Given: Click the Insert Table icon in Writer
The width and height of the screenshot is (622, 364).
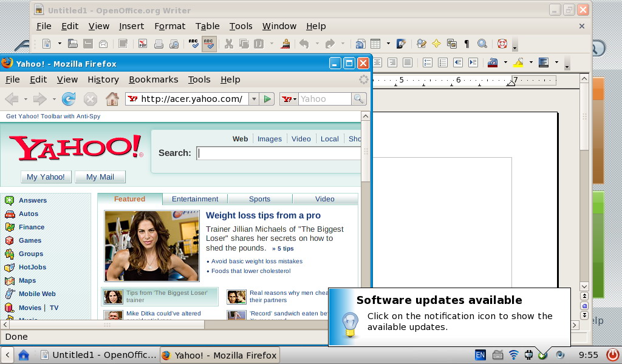Looking at the screenshot, I should click(375, 44).
